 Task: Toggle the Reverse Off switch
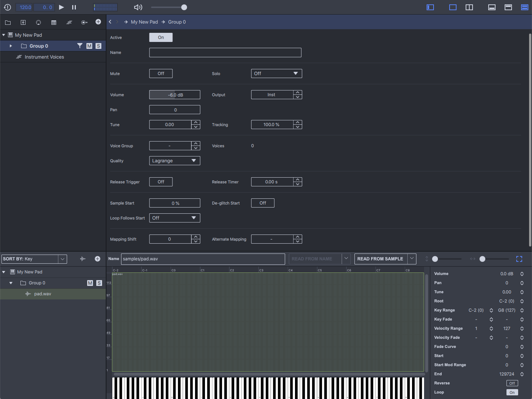(x=512, y=383)
